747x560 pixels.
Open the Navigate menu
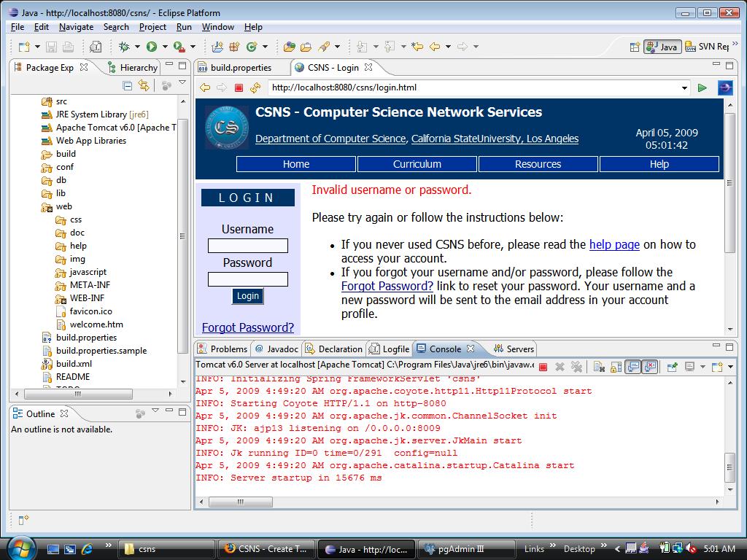(x=76, y=27)
